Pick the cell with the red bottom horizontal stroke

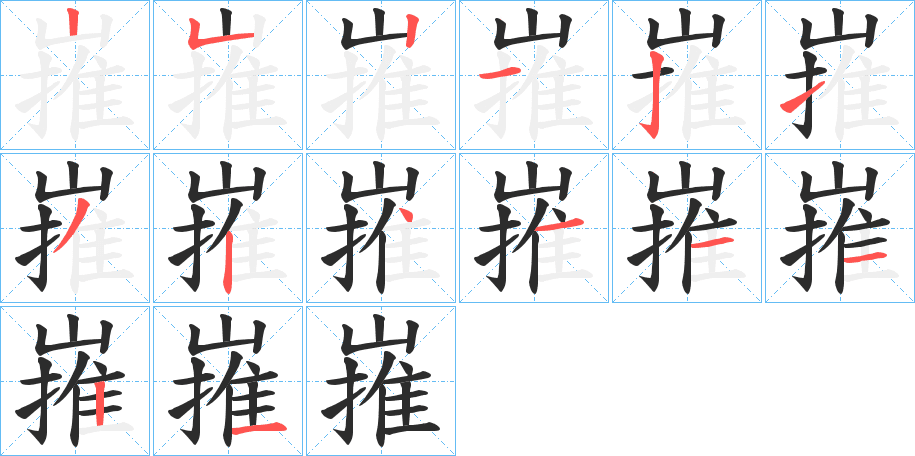[228, 381]
